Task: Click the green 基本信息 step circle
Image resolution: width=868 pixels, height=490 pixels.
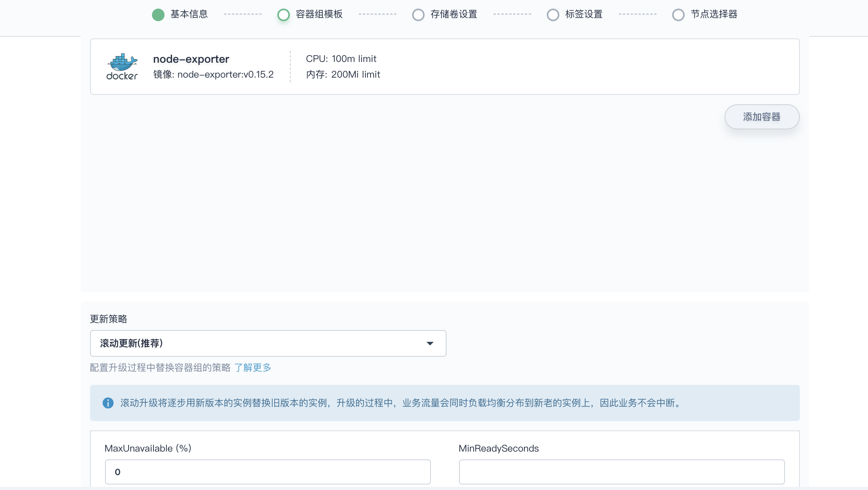Action: [x=158, y=15]
